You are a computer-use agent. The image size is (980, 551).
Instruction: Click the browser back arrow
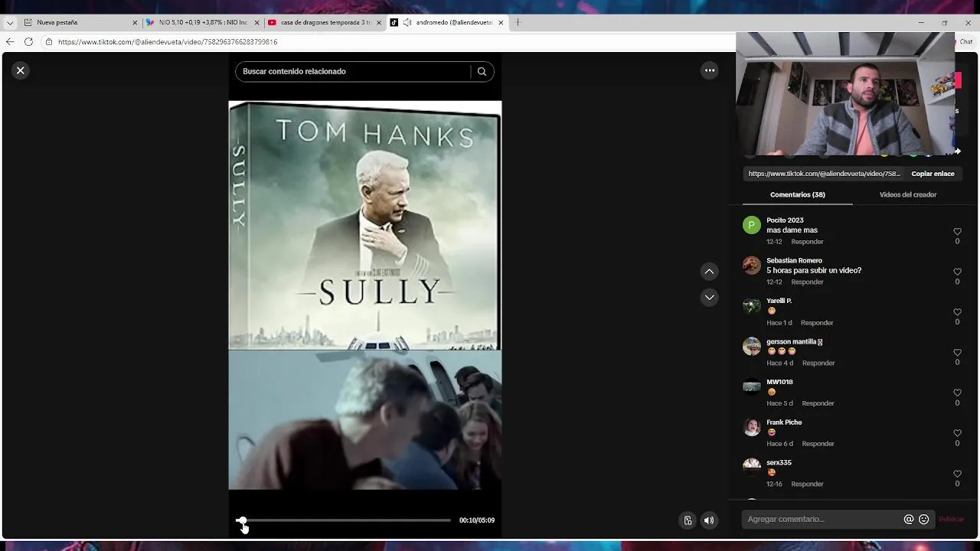(x=10, y=42)
